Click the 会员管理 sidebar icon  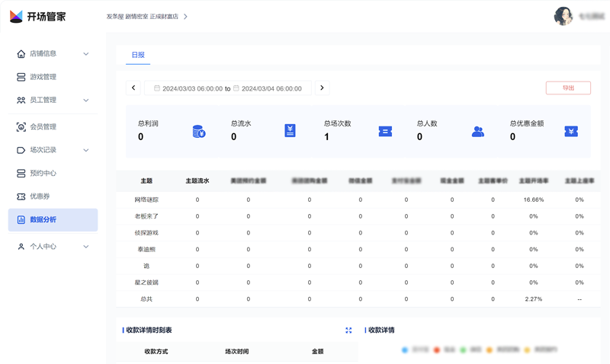point(21,126)
